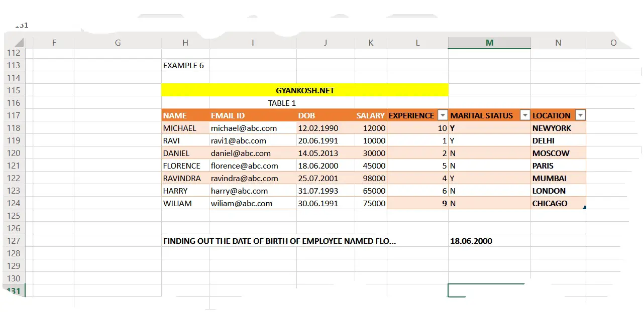Select column G header
Viewport: 644px width, 312px height.
tap(118, 43)
